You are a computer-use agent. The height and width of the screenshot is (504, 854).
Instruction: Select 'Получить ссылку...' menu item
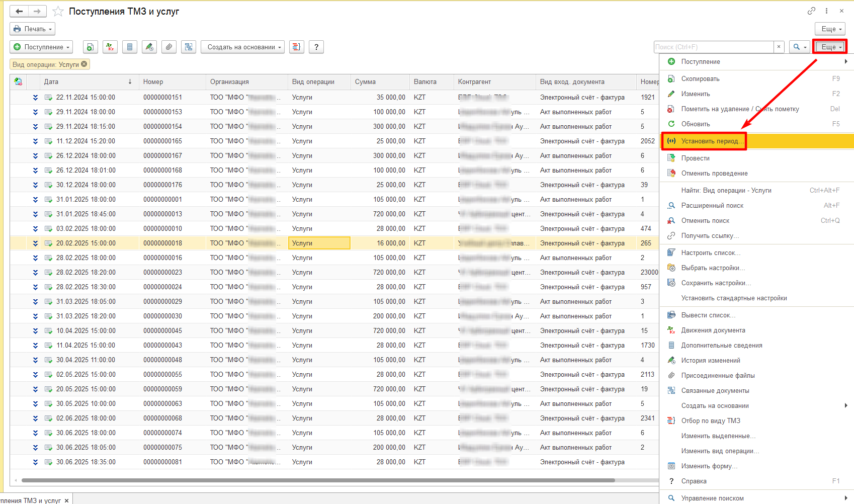[756, 235]
